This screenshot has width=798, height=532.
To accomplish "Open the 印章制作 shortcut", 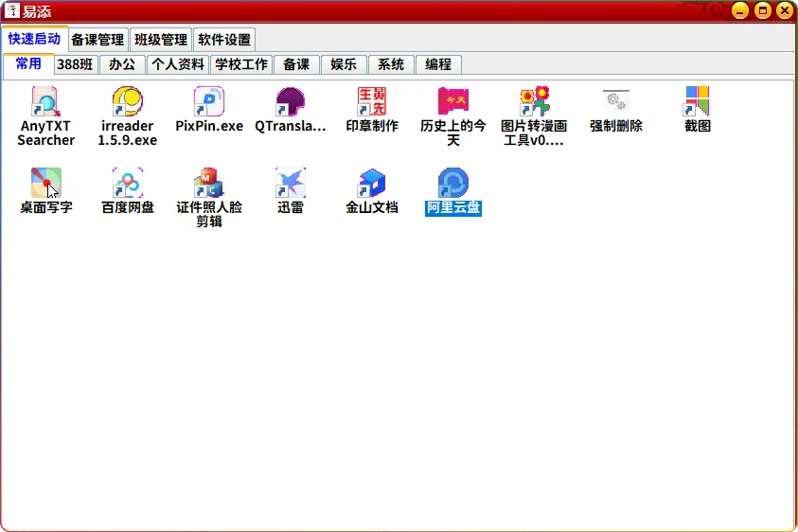I will (371, 100).
